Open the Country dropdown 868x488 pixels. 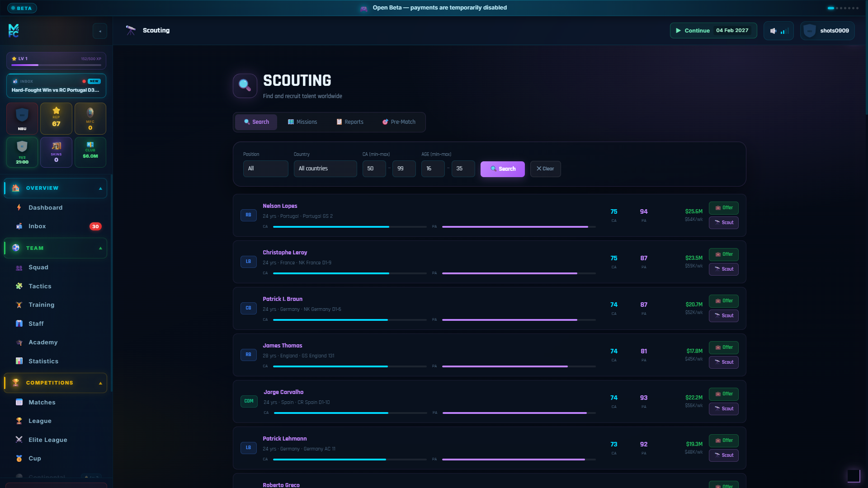tap(325, 169)
